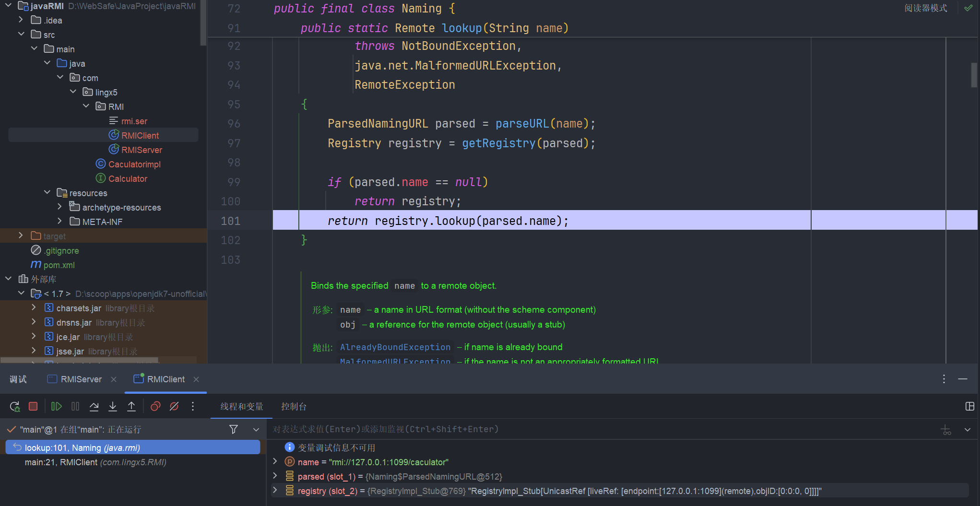980x506 pixels.
Task: Select the JDK 1.7 library node
Action: [x=57, y=294]
